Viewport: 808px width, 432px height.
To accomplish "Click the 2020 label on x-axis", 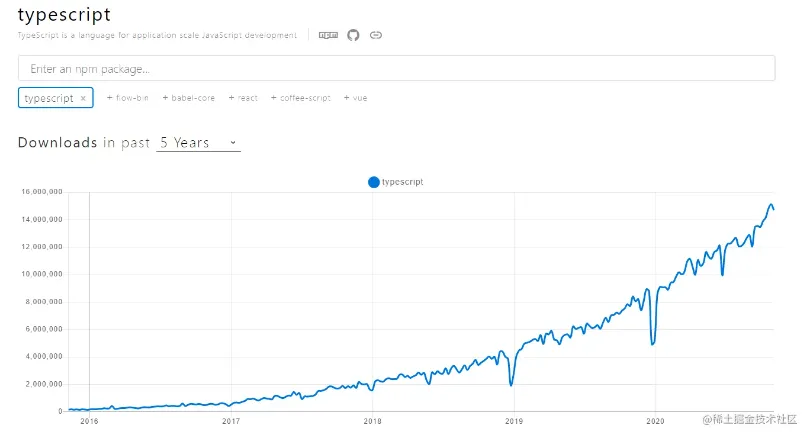I will [x=655, y=421].
